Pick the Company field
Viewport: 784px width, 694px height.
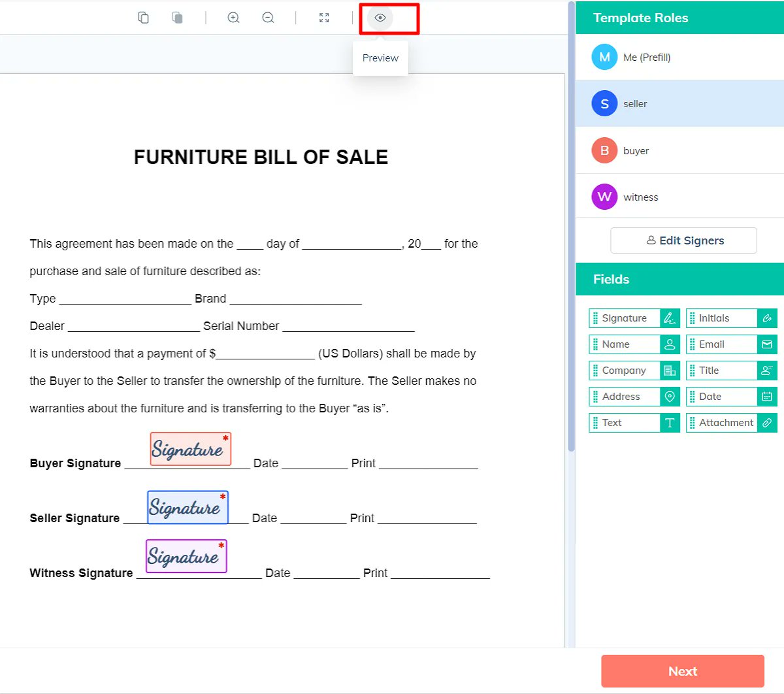(x=634, y=371)
